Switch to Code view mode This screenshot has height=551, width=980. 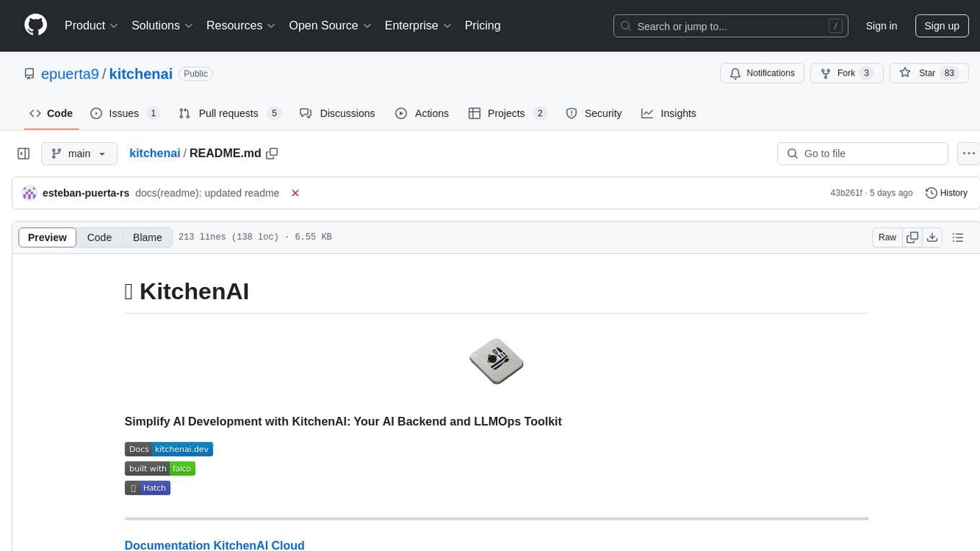(99, 237)
